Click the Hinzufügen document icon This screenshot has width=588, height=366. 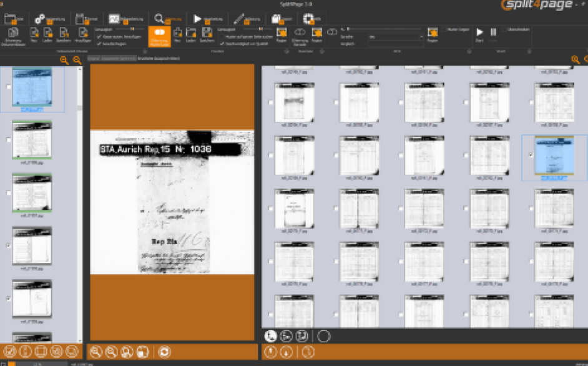(x=83, y=34)
